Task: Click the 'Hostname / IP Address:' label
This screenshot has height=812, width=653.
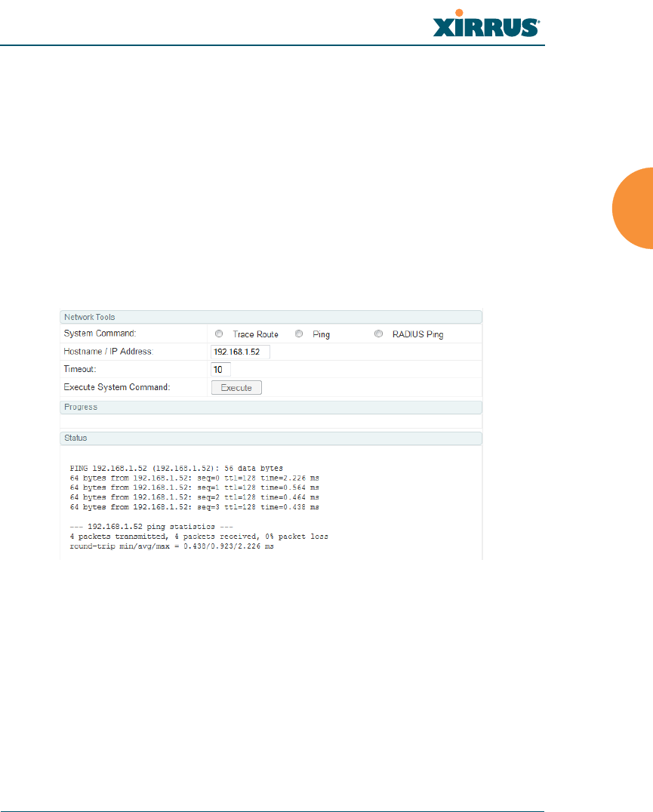Action: tap(109, 351)
